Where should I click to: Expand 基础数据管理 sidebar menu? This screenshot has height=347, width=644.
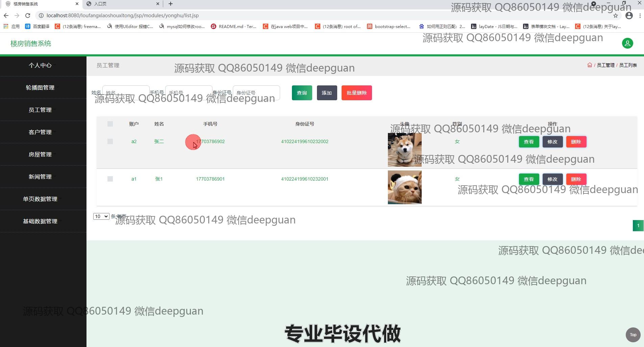pyautogui.click(x=40, y=221)
